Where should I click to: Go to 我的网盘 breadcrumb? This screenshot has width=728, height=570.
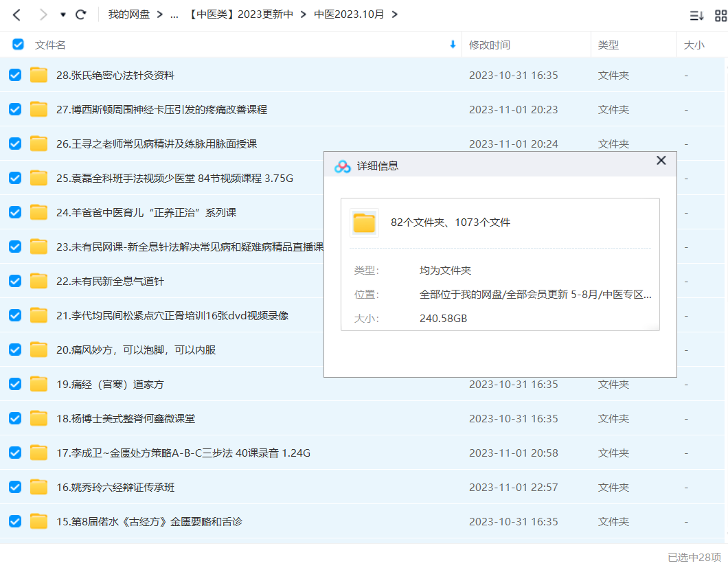[128, 14]
